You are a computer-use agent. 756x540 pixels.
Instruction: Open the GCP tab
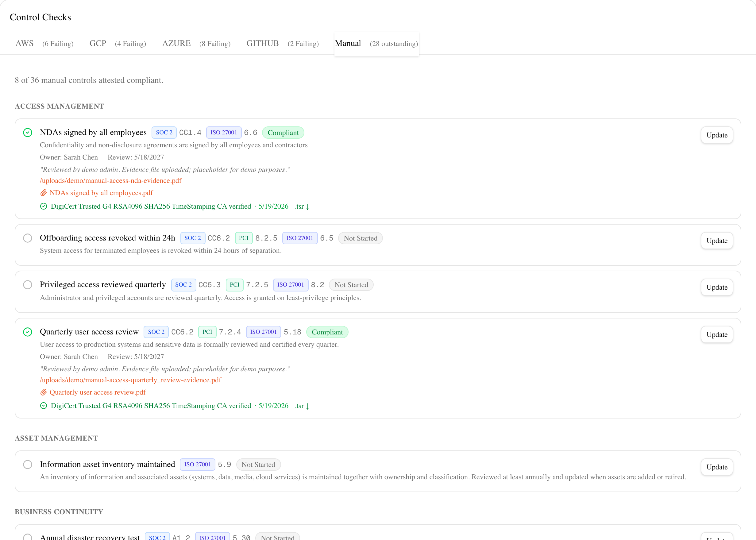tap(118, 44)
